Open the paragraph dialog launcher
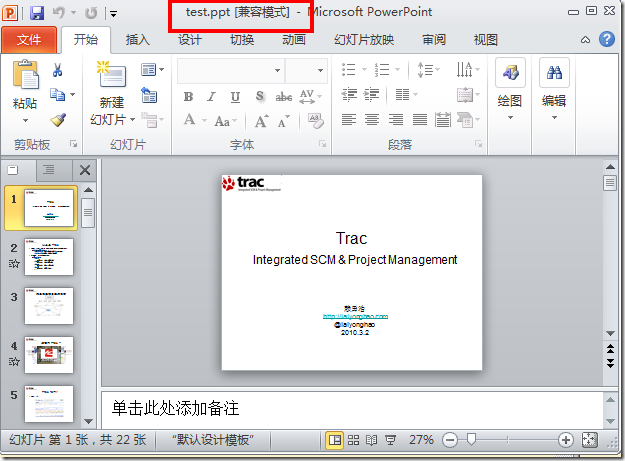This screenshot has width=625, height=461. 478,144
